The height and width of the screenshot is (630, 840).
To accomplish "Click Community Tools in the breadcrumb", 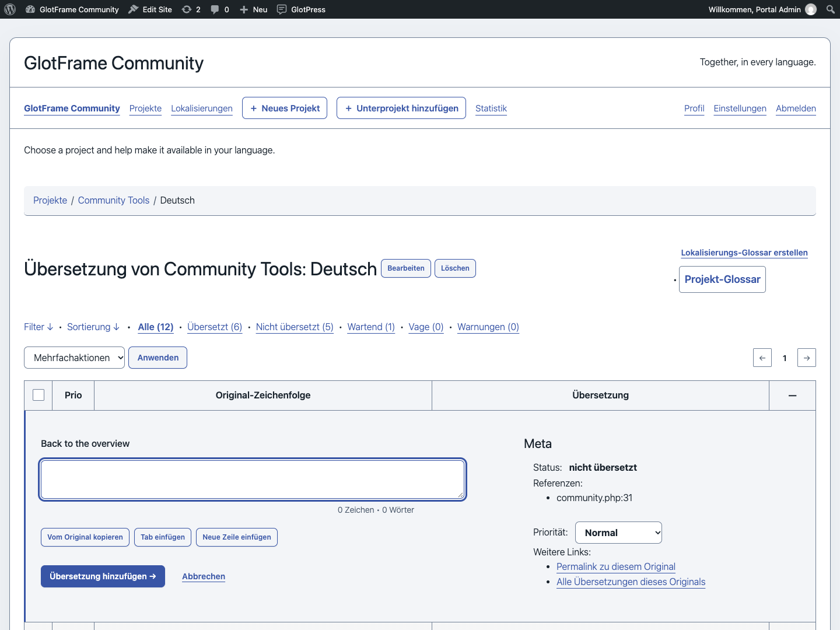I will click(114, 200).
